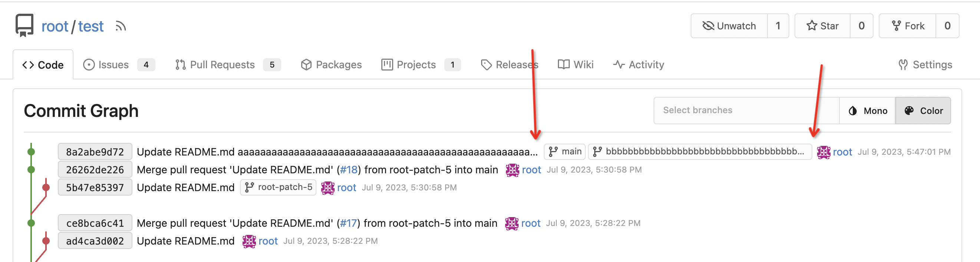Star the test repository

[x=822, y=26]
